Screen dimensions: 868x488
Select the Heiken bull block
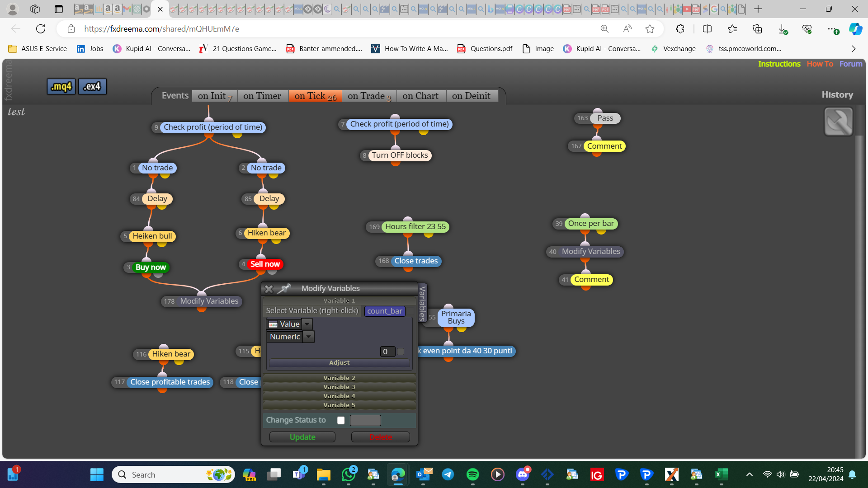(152, 236)
